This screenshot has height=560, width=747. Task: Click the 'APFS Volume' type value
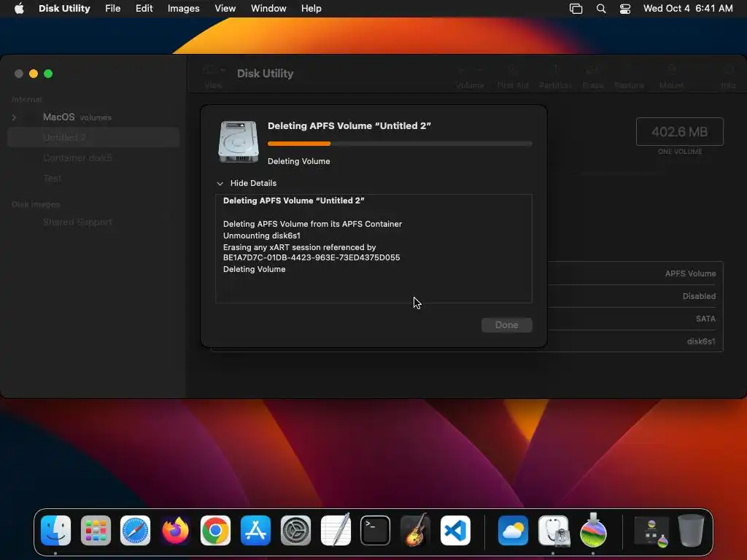[690, 274]
